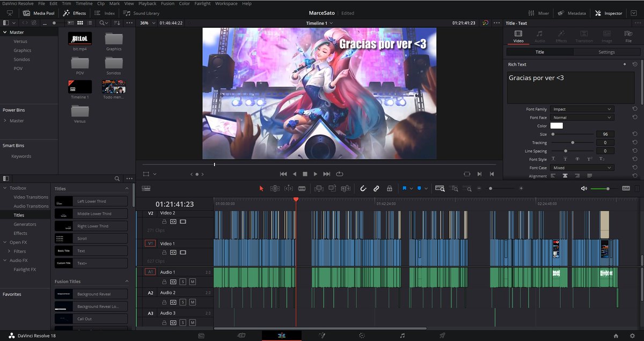This screenshot has height=341, width=644.
Task: Open Timeline View Options icon
Action: (x=146, y=188)
